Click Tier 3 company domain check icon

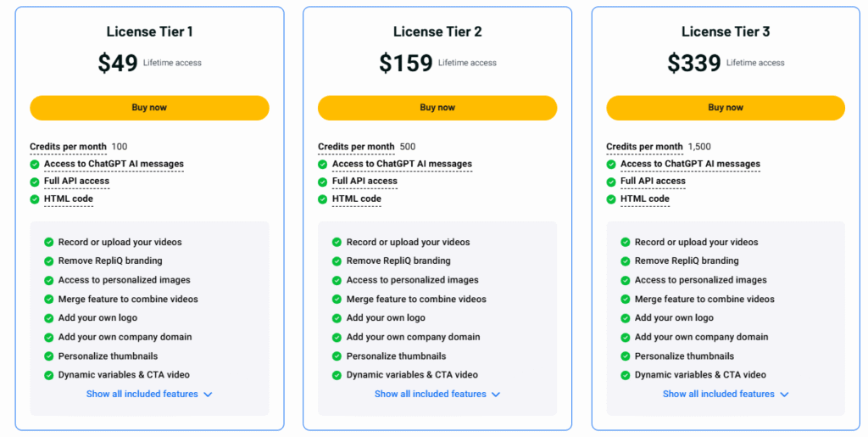[626, 338]
